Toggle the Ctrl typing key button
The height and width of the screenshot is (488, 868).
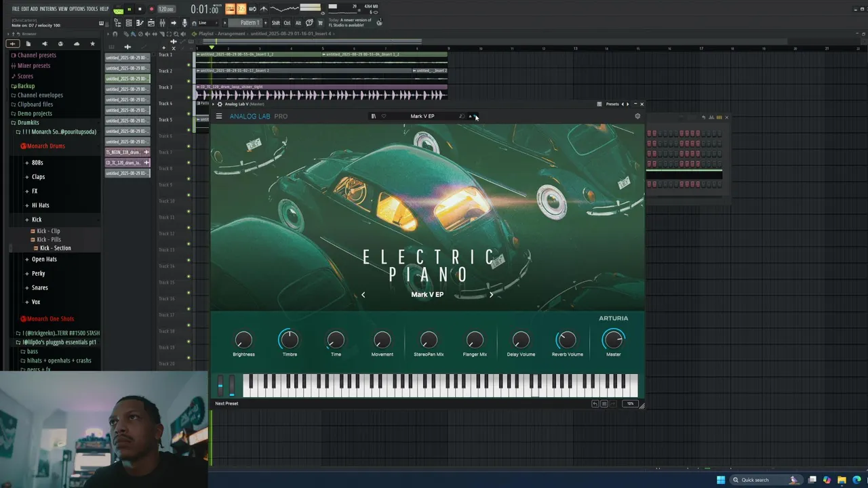287,23
